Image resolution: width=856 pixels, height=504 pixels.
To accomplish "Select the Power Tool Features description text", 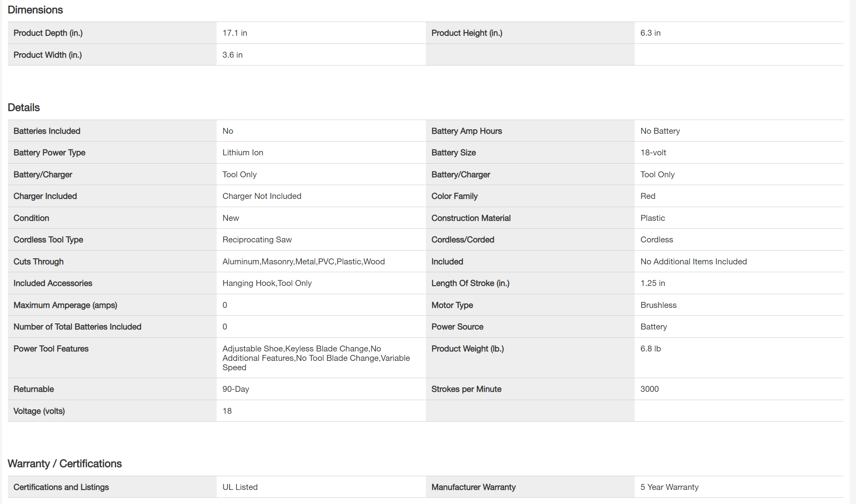I will coord(316,358).
